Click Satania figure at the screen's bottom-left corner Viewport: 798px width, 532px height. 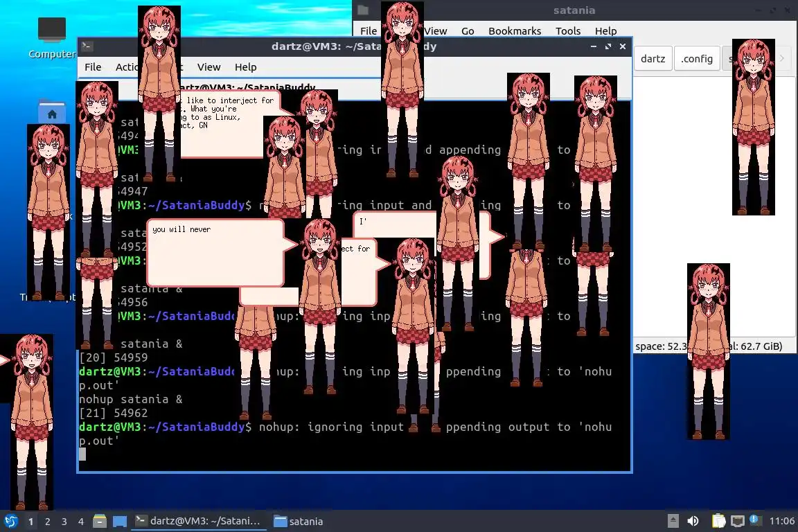point(32,422)
